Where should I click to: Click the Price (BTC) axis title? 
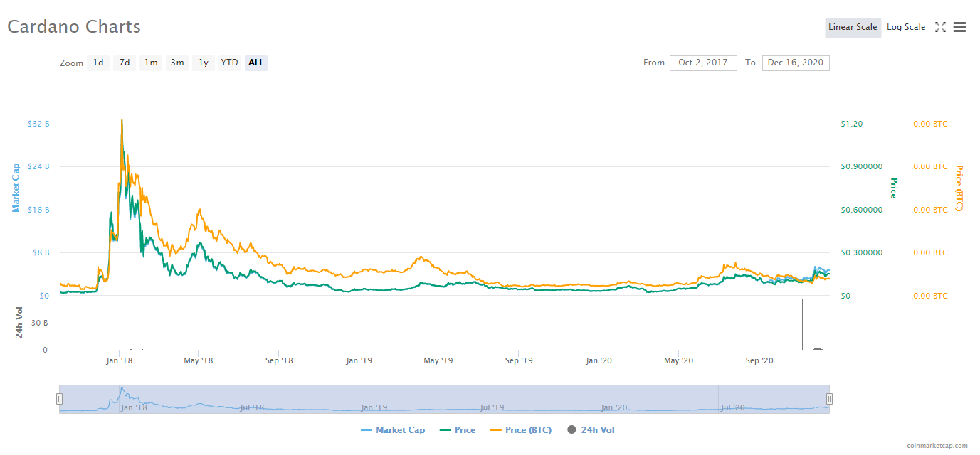[x=959, y=188]
